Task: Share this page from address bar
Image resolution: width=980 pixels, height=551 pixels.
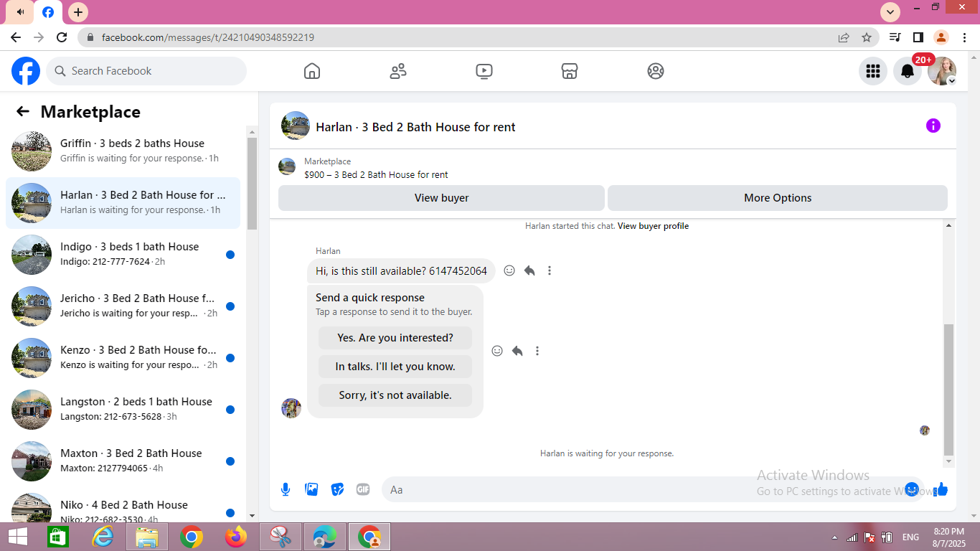Action: (x=844, y=37)
